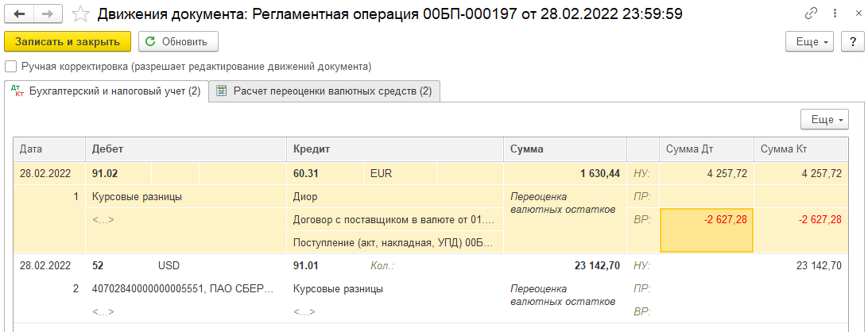Select the highlighted -2 627,28 Сумма Дт cell
The width and height of the screenshot is (868, 332).
706,220
